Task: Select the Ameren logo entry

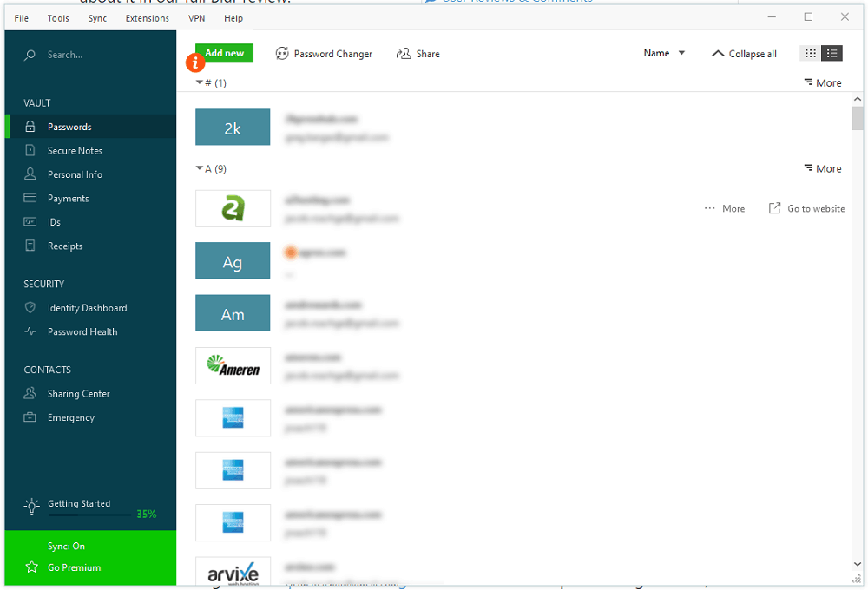Action: 233,366
